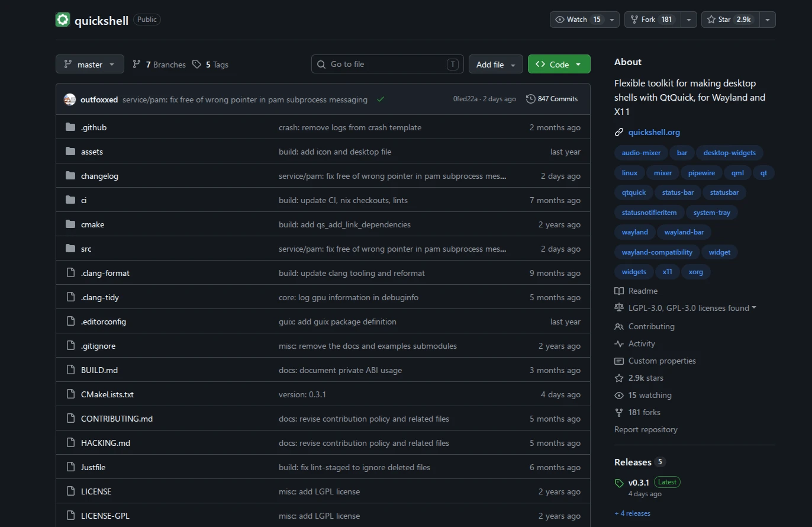Click the .clang-tidy file icon
The image size is (812, 527).
[x=70, y=297]
